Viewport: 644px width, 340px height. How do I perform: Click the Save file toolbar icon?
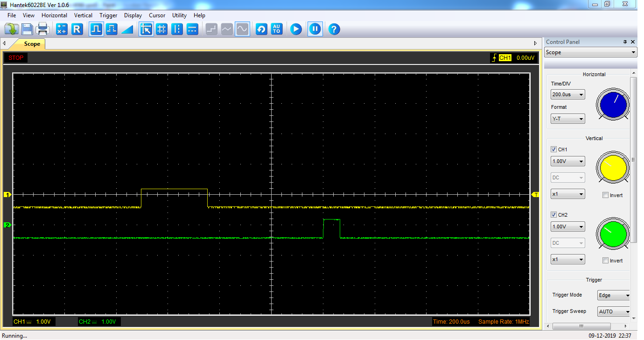(x=27, y=29)
